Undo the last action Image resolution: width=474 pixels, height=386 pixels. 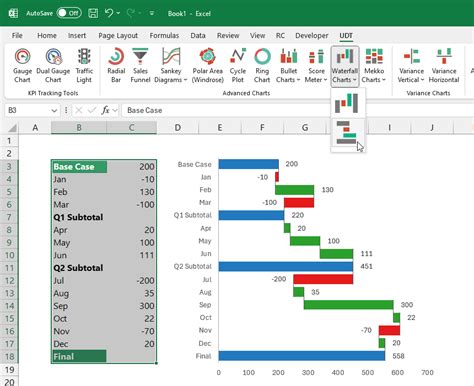pos(109,13)
